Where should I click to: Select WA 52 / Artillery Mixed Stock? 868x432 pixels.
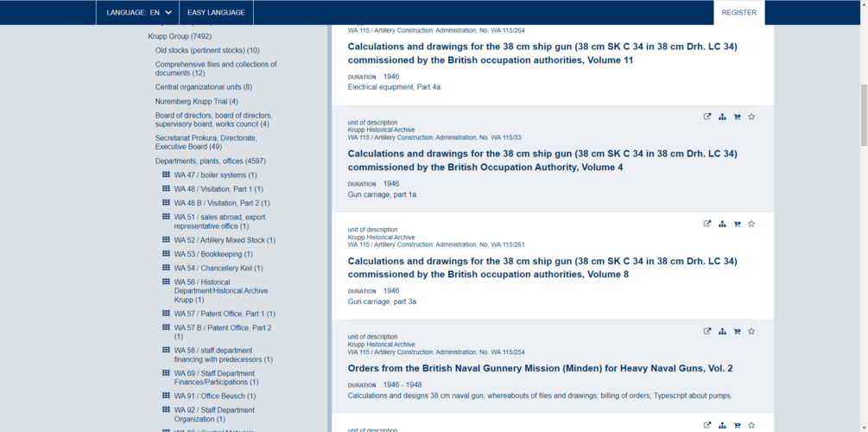point(225,240)
